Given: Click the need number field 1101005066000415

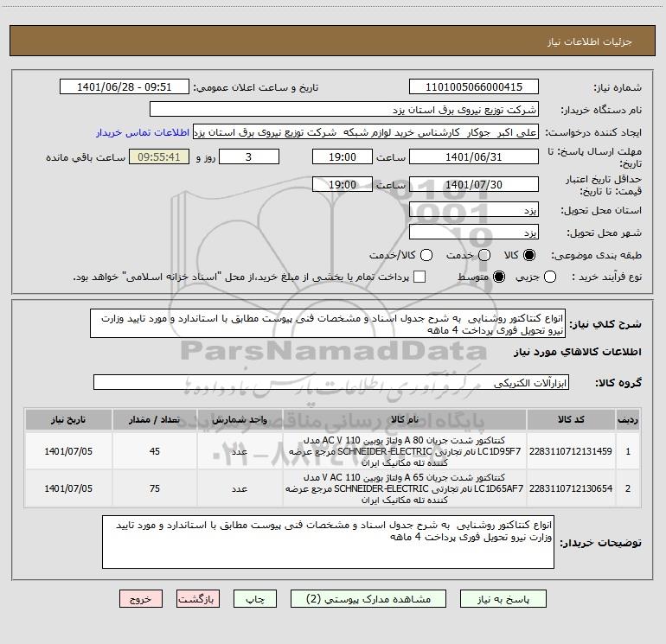Looking at the screenshot, I should pyautogui.click(x=474, y=87).
